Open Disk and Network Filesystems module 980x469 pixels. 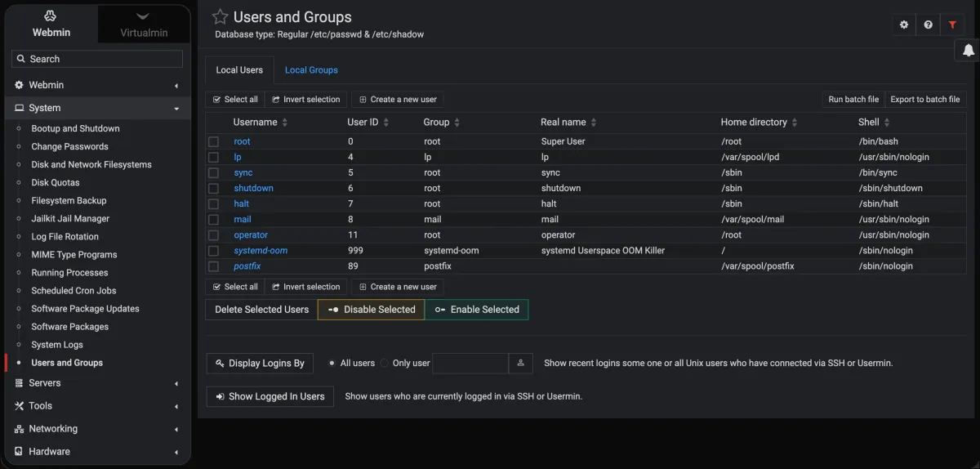[x=91, y=164]
